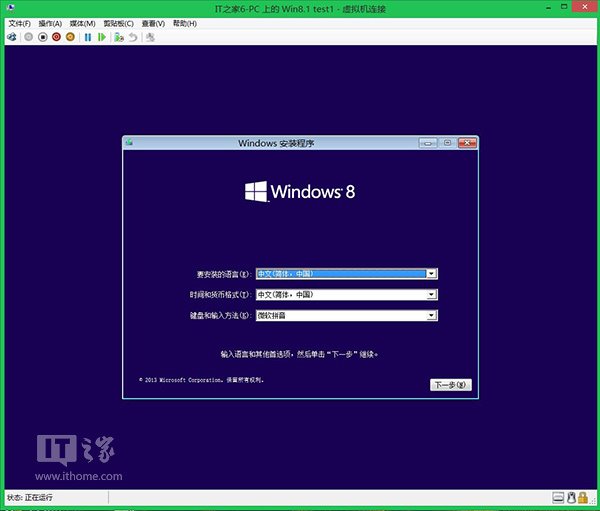
Task: Minimize the Windows 安装程序 dialog
Action: pos(428,143)
